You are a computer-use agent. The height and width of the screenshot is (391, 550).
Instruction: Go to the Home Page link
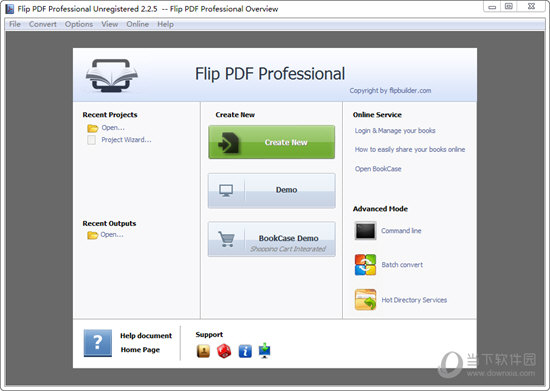[140, 350]
